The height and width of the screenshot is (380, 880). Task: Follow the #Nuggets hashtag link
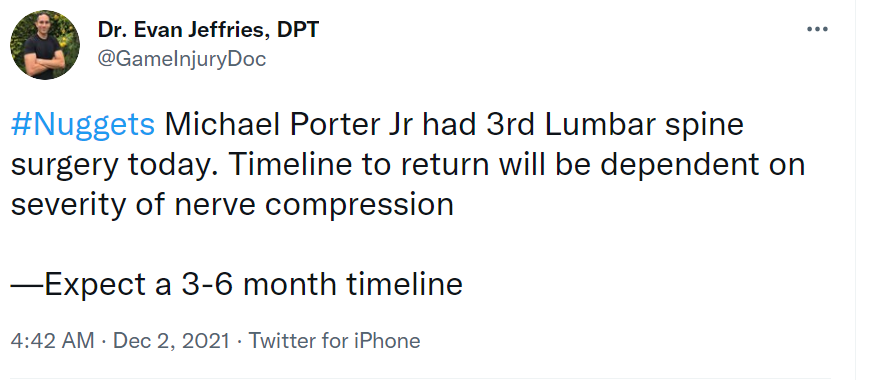82,125
